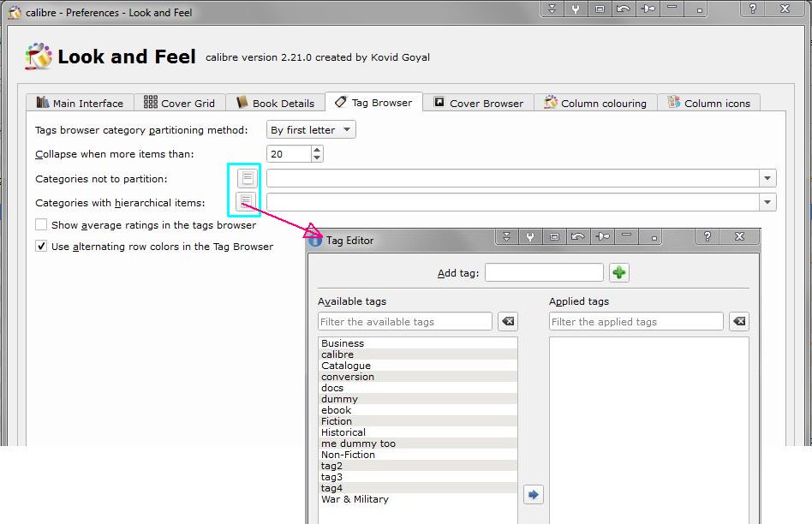Click the Add tag text field
The height and width of the screenshot is (524, 812).
544,272
